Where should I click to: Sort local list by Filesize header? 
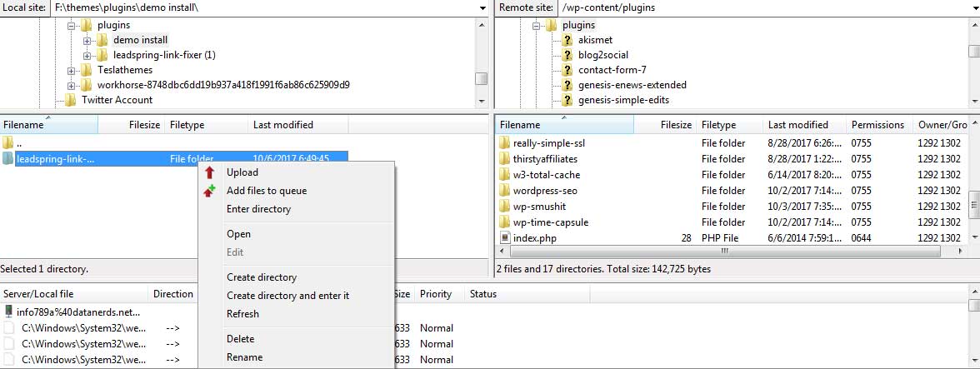[132, 125]
